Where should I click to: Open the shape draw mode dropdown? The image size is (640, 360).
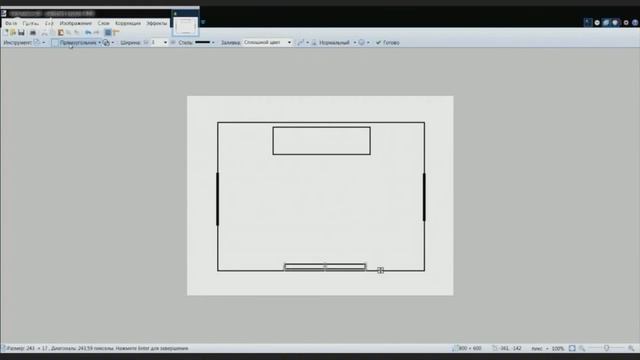click(x=108, y=42)
